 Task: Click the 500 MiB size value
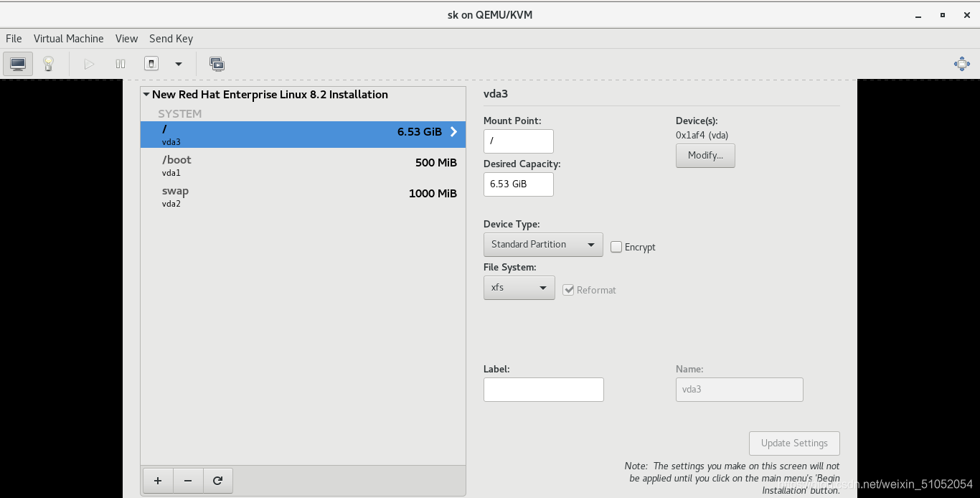(x=436, y=163)
